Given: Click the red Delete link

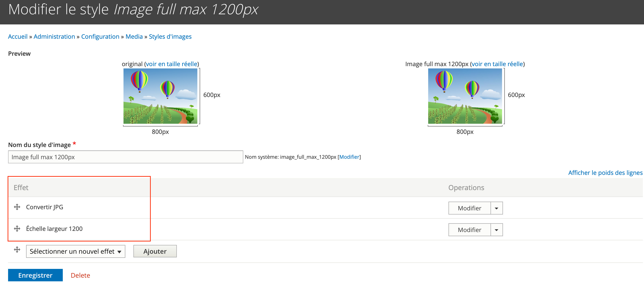Looking at the screenshot, I should point(80,275).
